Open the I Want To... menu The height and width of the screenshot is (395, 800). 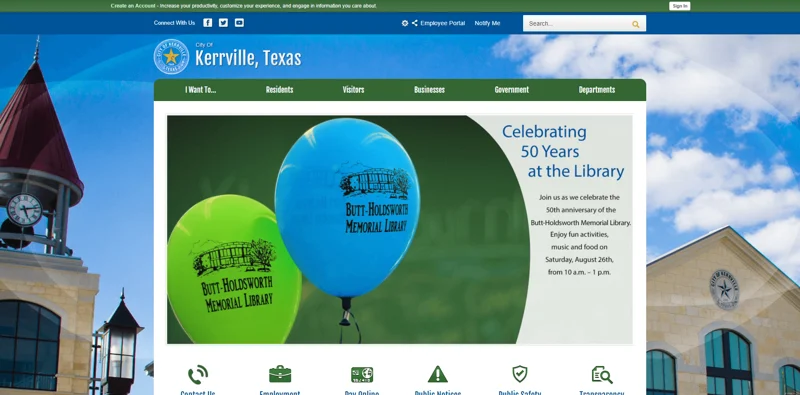tap(201, 90)
